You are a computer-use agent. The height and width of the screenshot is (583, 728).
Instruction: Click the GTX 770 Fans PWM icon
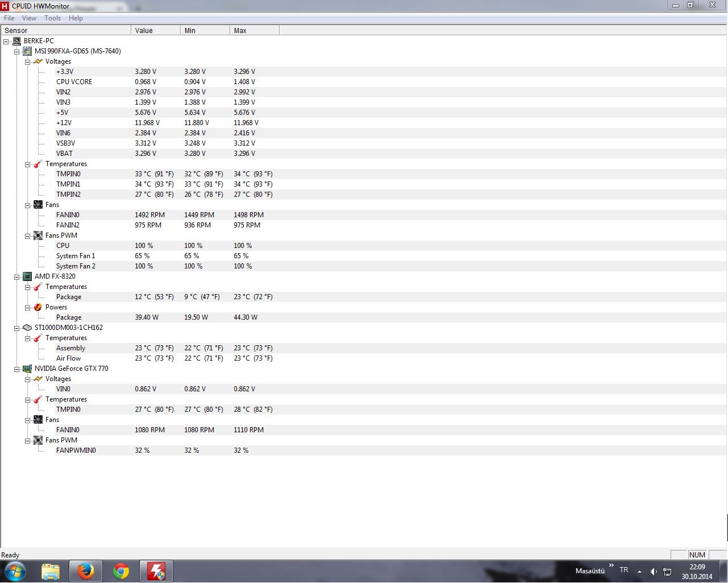click(38, 440)
